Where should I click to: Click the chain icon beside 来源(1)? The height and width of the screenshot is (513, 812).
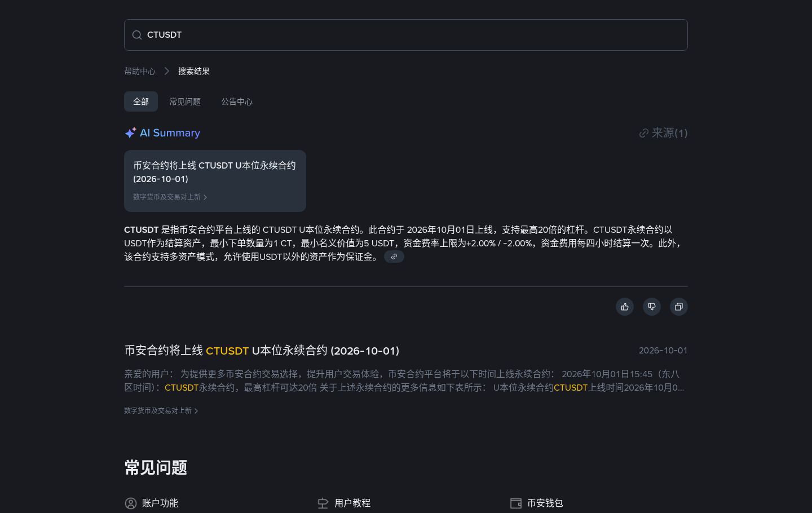pos(643,133)
